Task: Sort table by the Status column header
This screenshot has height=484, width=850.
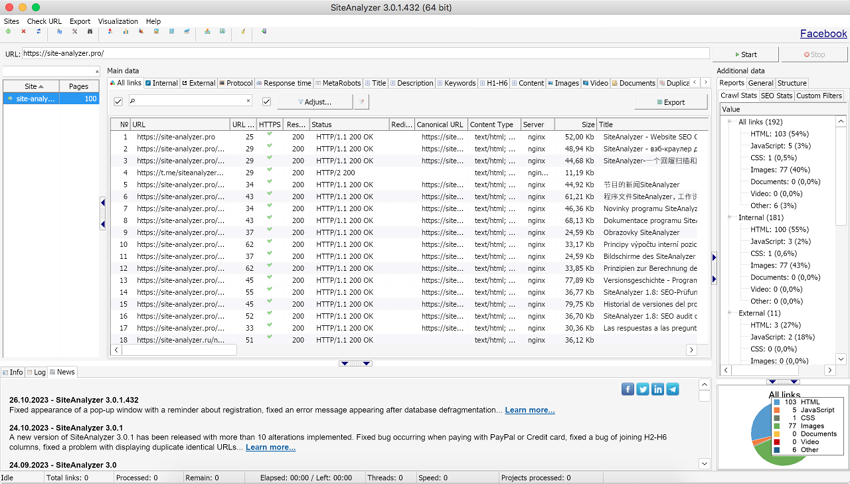Action: coord(349,124)
